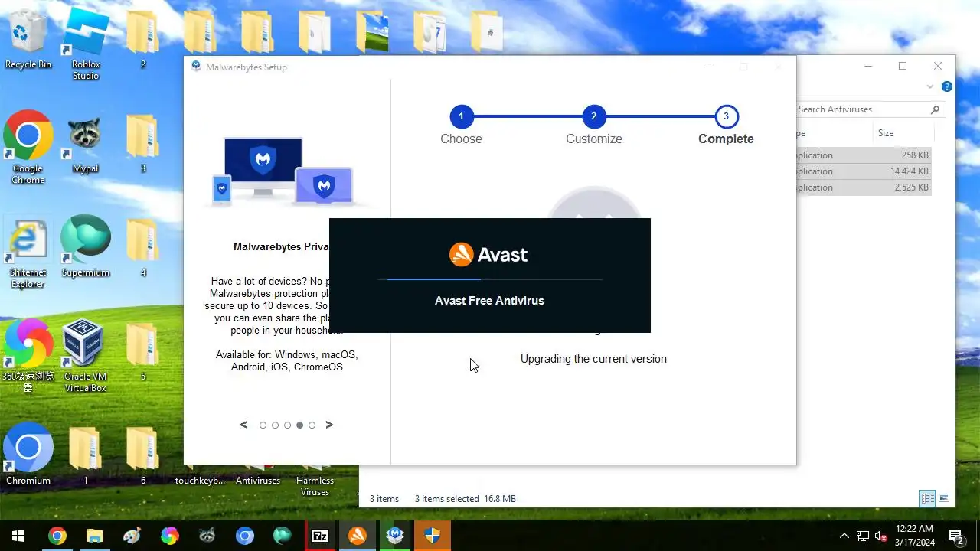Screen dimensions: 980x551
Task: Open the Harmless Viruses desktop folder
Action: point(315,480)
